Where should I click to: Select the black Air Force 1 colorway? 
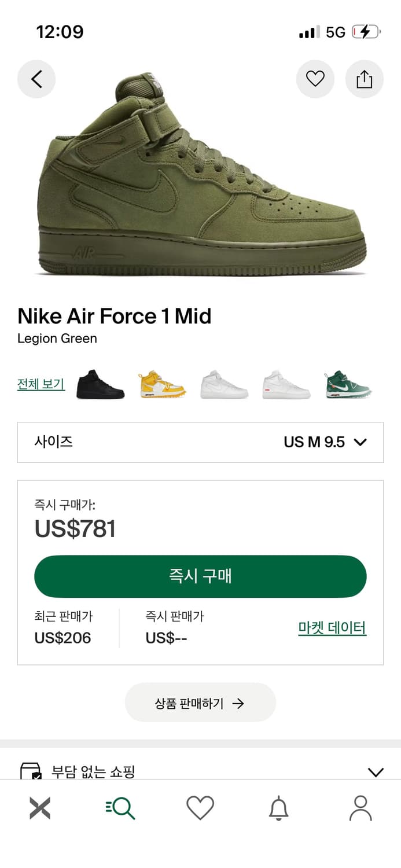coord(100,385)
